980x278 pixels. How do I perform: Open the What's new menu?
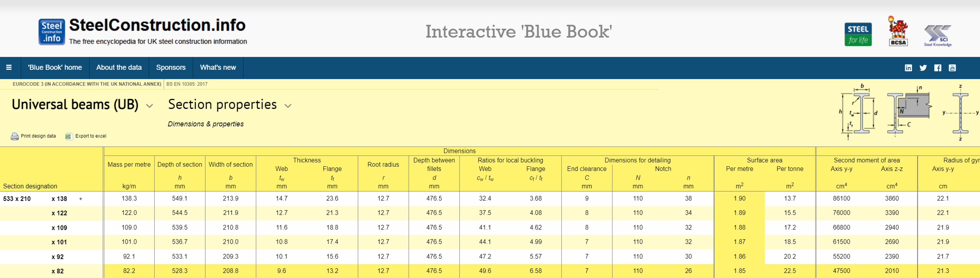click(x=218, y=67)
